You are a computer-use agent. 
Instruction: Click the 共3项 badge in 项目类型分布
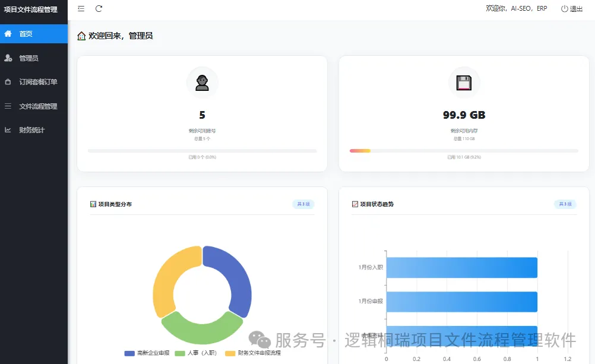pyautogui.click(x=303, y=204)
